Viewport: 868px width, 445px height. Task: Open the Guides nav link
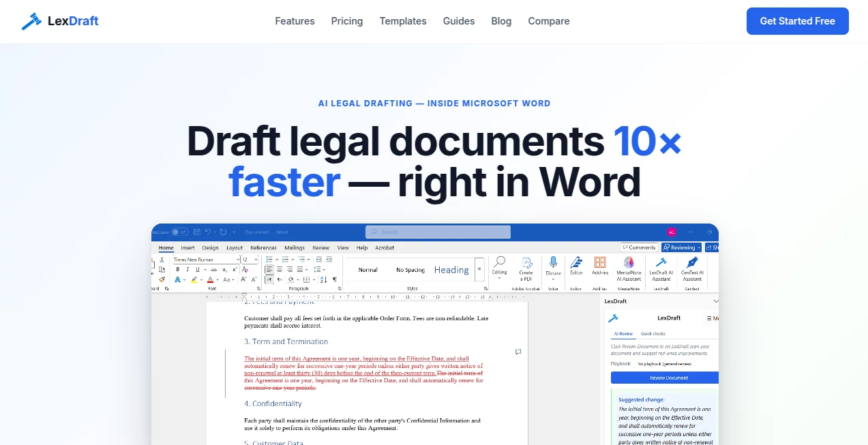coord(459,21)
